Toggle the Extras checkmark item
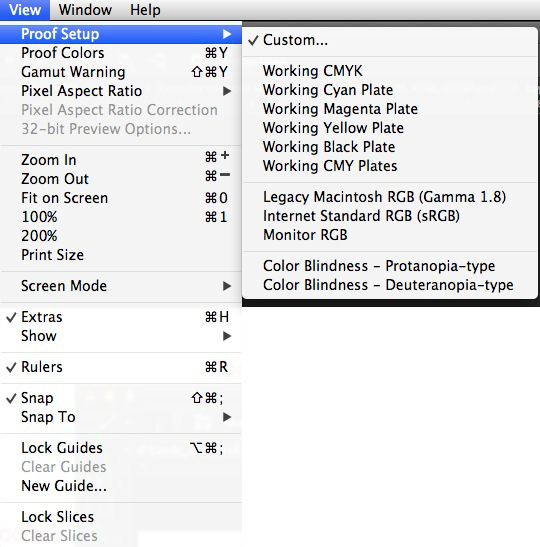Image resolution: width=540 pixels, height=547 pixels. [121, 317]
